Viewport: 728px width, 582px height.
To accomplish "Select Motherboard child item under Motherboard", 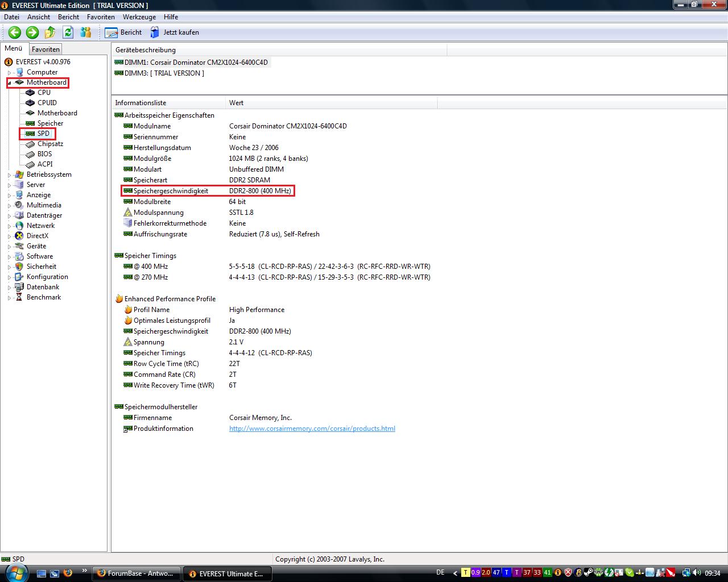I will pos(57,113).
